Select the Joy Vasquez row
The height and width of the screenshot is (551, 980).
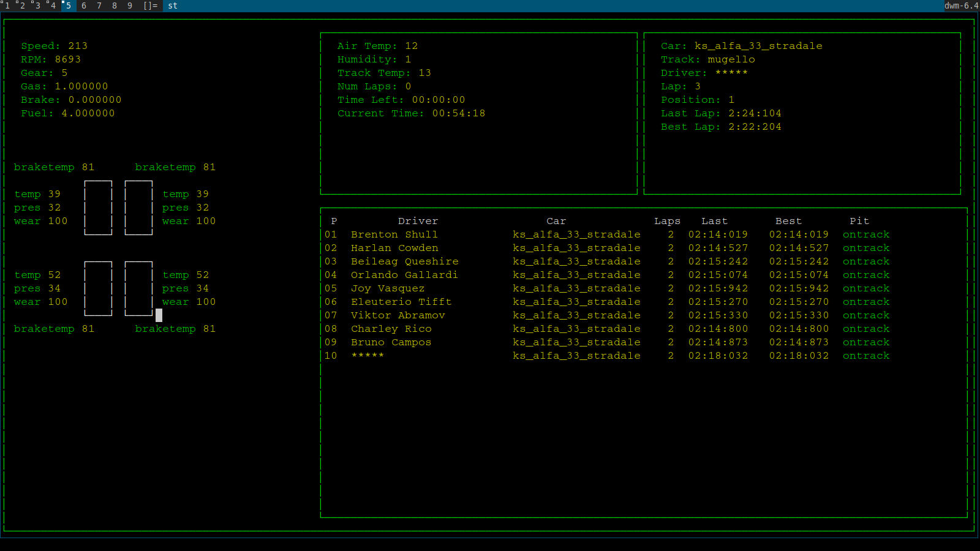(x=607, y=288)
